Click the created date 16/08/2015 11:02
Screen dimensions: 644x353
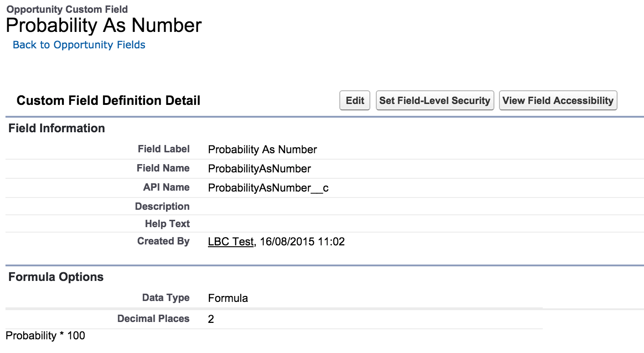(302, 242)
